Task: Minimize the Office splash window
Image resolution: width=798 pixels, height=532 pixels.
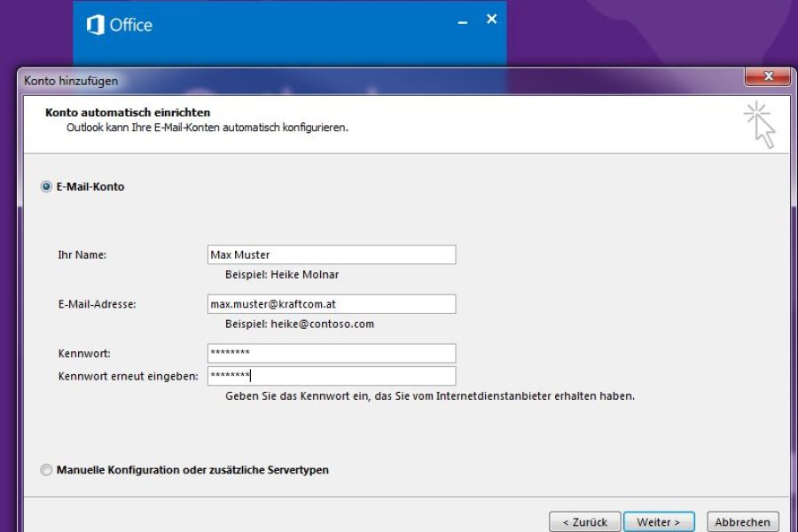Action: (462, 21)
